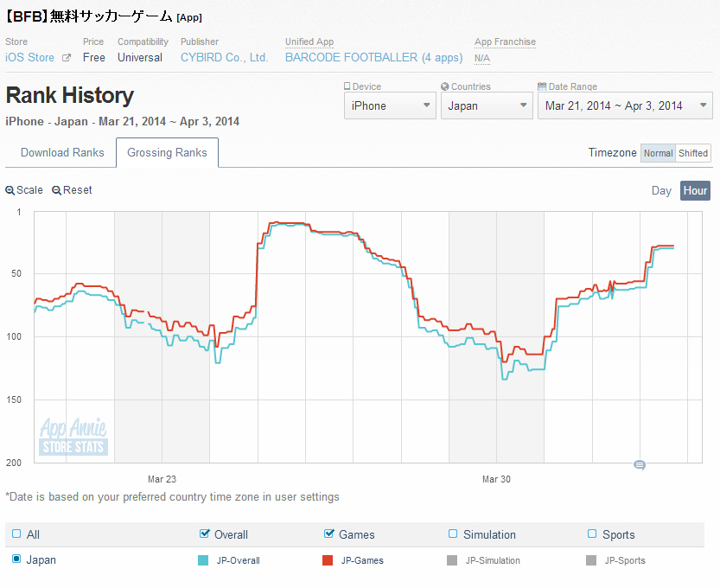Click the red JP-Games legend swatch
Screen dimensions: 720x588
(328, 560)
